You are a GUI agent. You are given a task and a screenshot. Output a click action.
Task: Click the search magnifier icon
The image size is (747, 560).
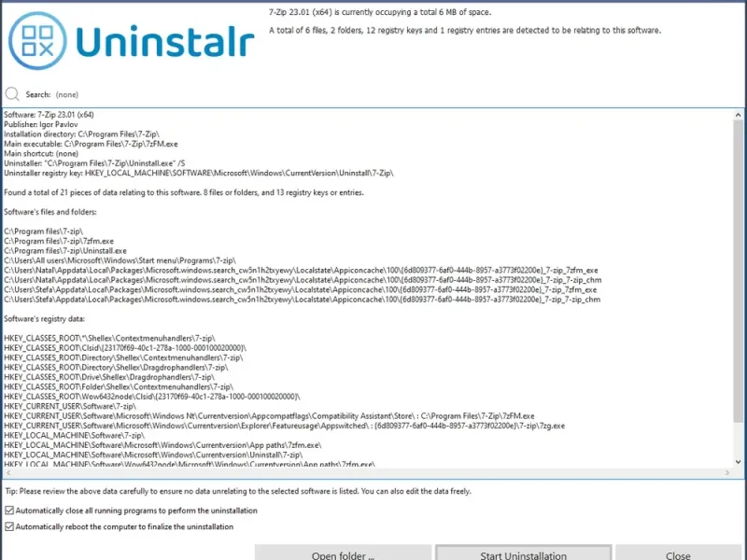[12, 94]
